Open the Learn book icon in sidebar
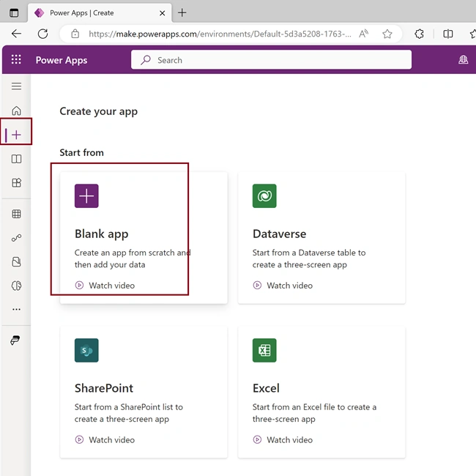 click(16, 159)
